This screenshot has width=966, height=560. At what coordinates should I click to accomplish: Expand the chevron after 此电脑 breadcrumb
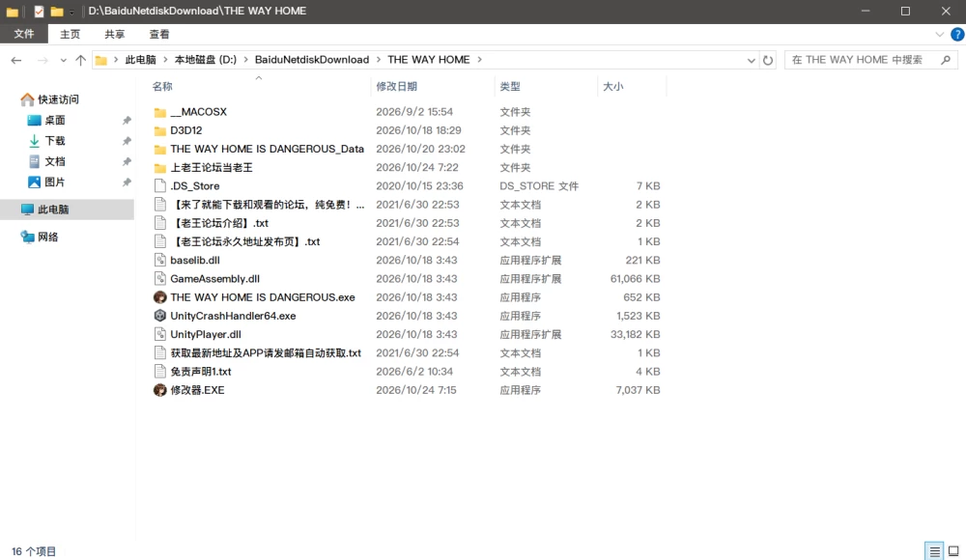165,60
